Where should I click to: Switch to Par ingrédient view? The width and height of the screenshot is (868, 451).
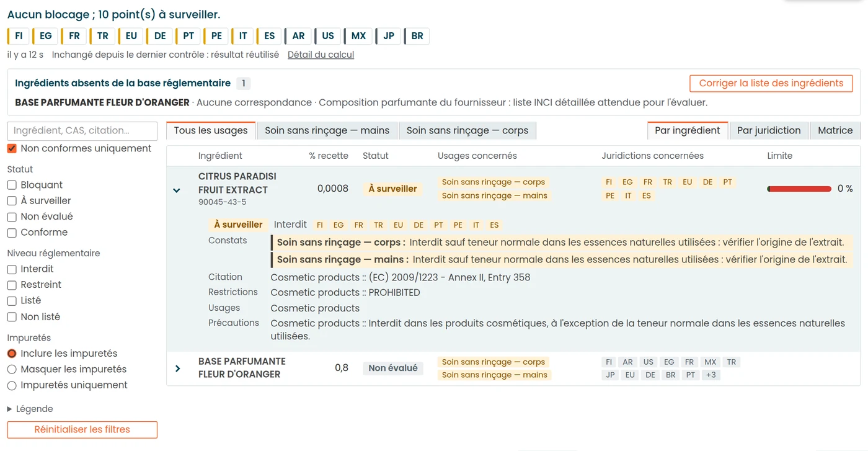click(x=688, y=130)
